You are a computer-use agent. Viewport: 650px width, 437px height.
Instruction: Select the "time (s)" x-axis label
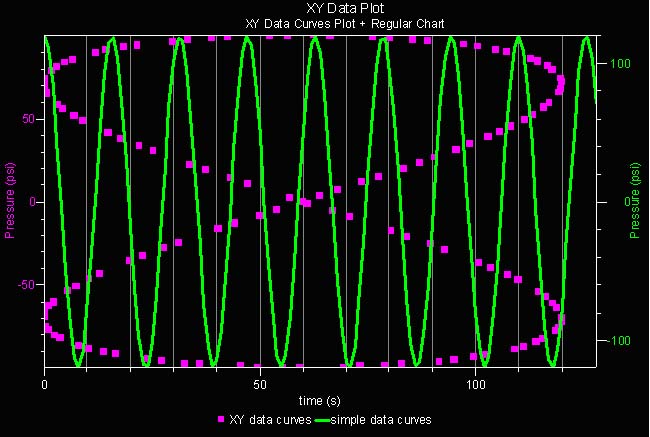tap(321, 400)
